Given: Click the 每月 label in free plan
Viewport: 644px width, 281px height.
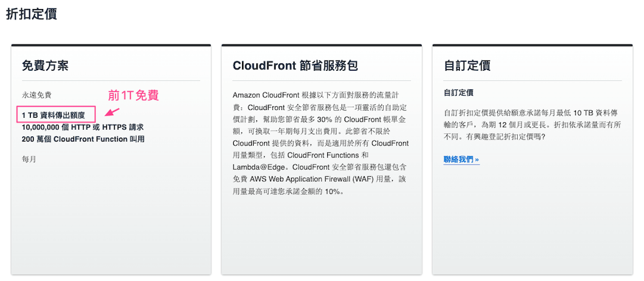Looking at the screenshot, I should point(29,159).
